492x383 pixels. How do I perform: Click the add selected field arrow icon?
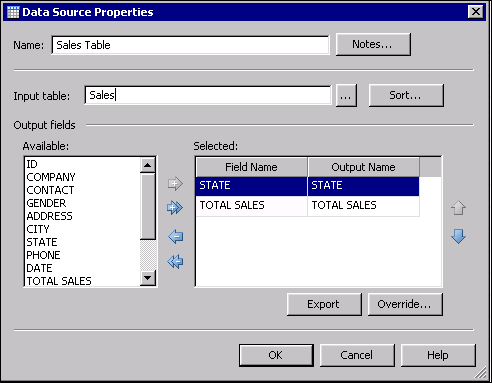(175, 183)
